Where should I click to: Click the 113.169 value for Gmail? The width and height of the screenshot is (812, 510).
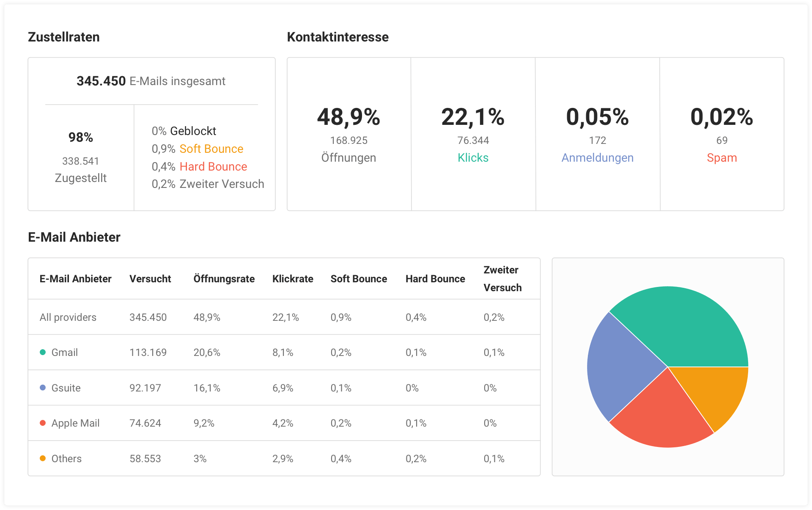(148, 353)
